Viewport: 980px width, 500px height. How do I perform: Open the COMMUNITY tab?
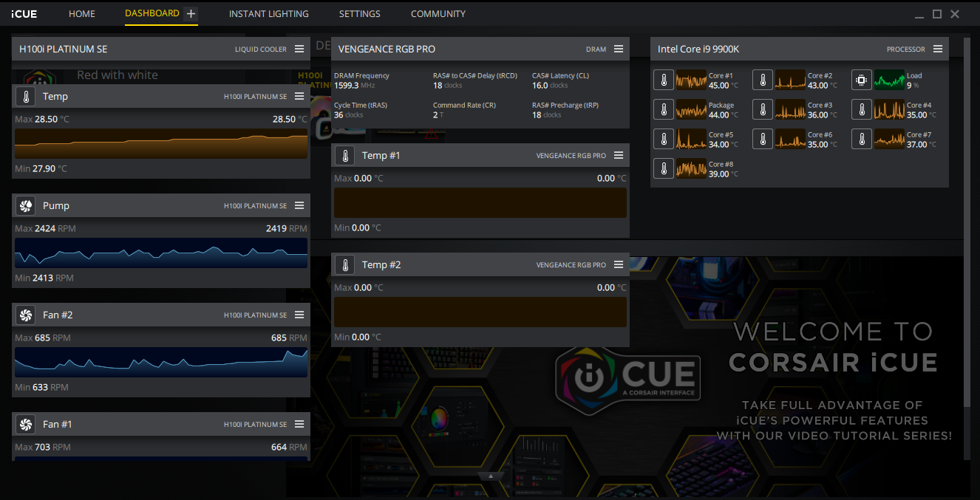tap(438, 14)
